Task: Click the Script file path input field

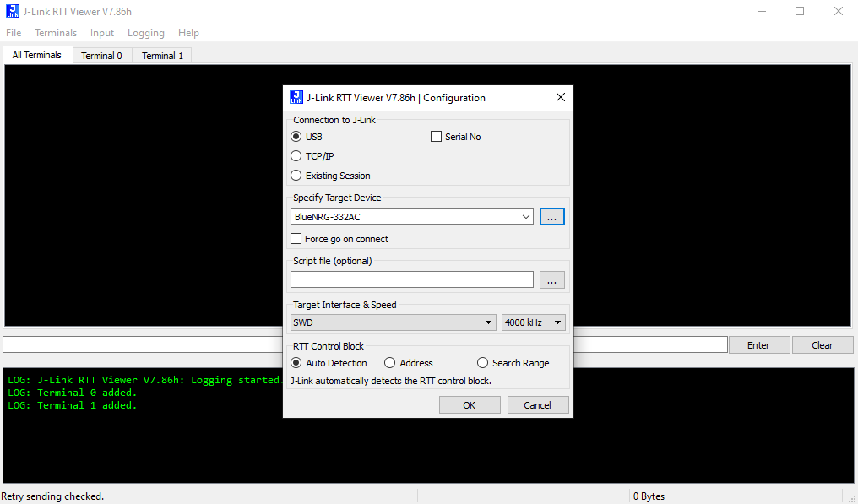Action: point(412,279)
